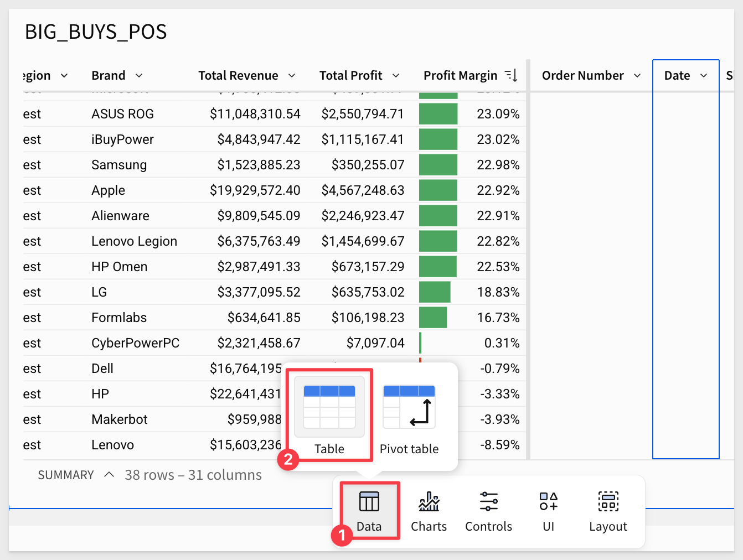
Task: Select the Alienware brand cell
Action: pos(120,216)
